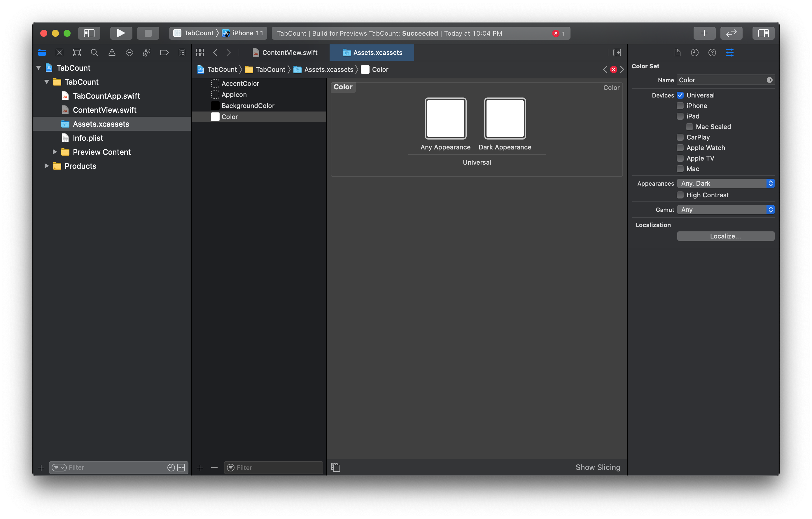Click Show Slicing button
This screenshot has width=812, height=519.
coord(598,467)
